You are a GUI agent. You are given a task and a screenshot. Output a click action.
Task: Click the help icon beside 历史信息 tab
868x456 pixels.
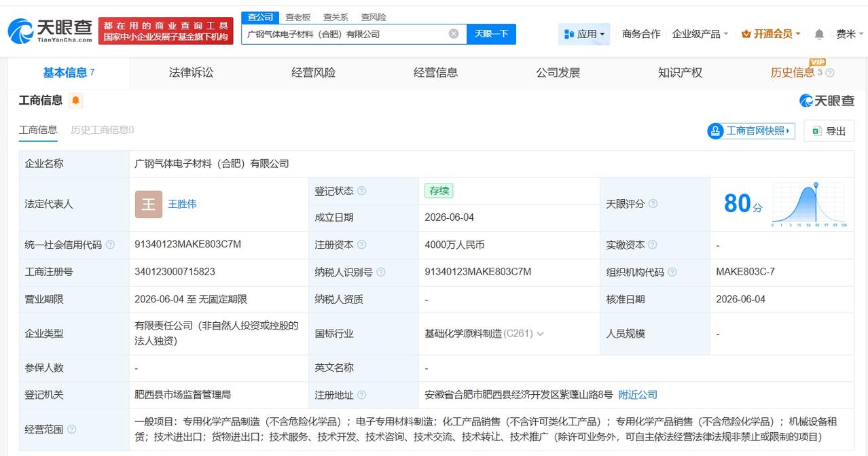[x=829, y=73]
